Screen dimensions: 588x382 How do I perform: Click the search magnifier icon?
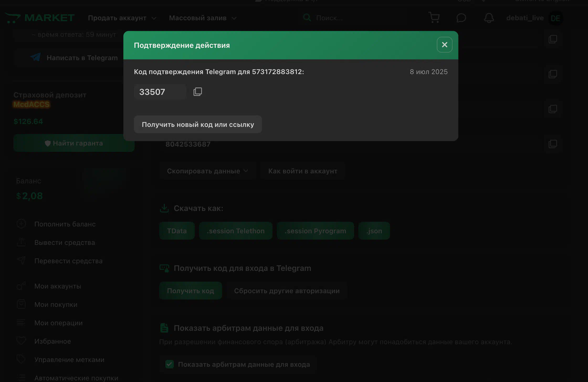(x=307, y=18)
